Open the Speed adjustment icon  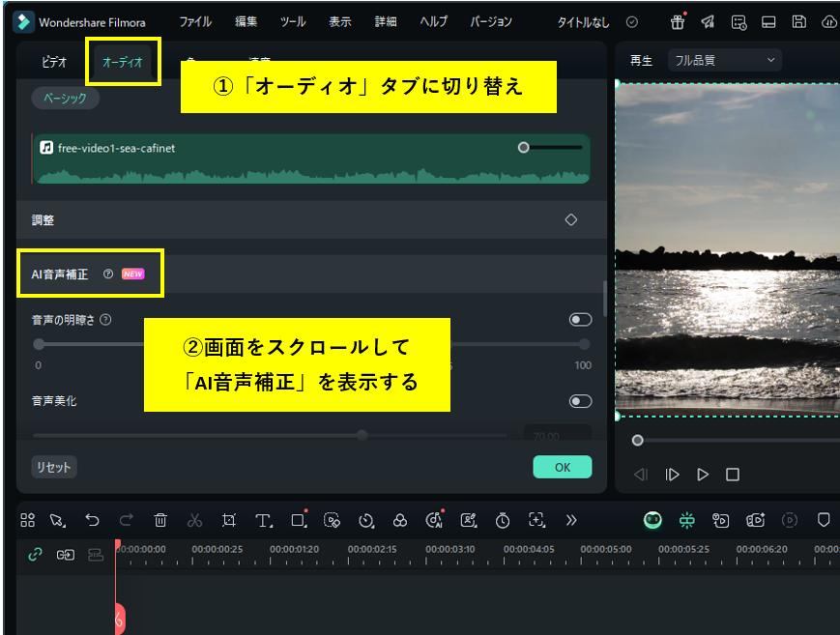click(365, 520)
